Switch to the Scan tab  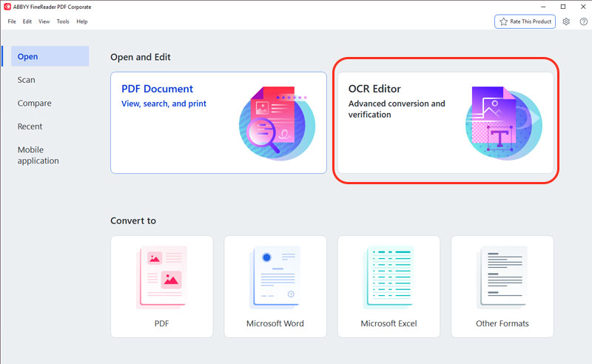pyautogui.click(x=27, y=80)
